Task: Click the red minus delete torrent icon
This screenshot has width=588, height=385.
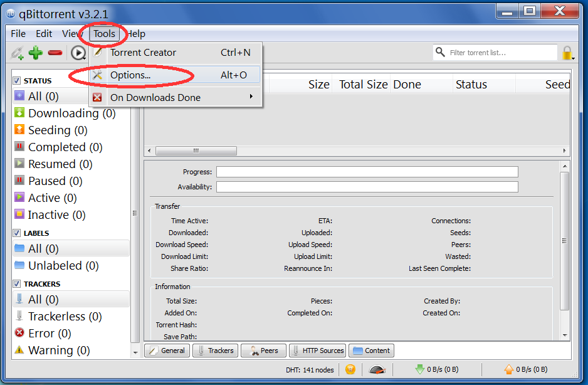Action: [x=55, y=53]
